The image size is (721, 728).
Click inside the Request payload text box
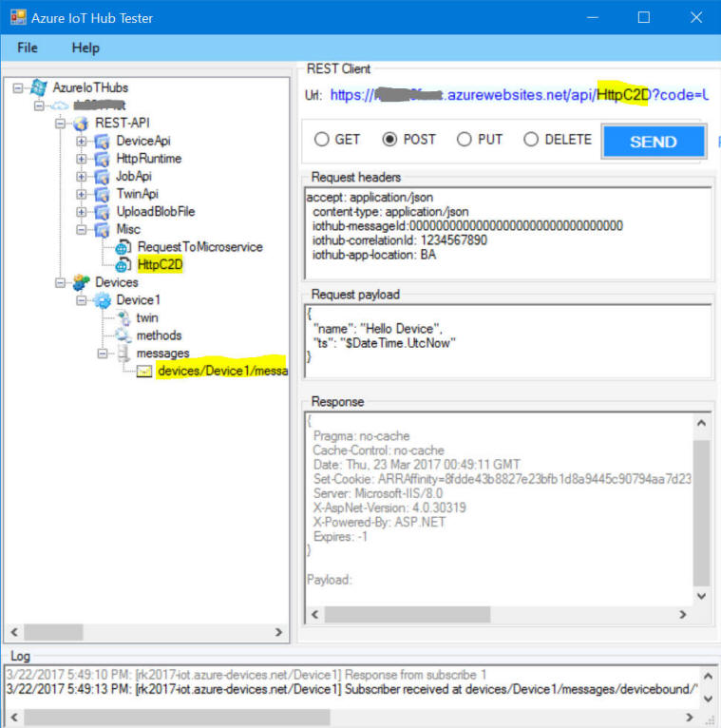click(507, 341)
